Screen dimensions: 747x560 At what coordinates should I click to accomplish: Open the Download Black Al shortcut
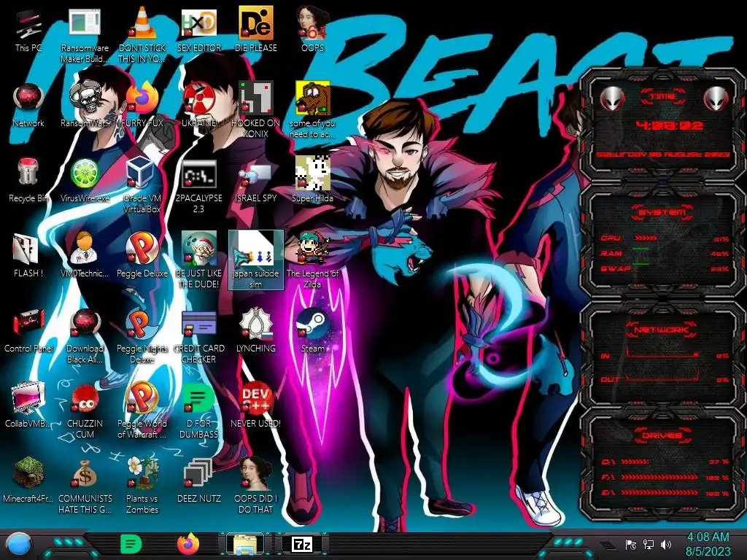pyautogui.click(x=85, y=335)
